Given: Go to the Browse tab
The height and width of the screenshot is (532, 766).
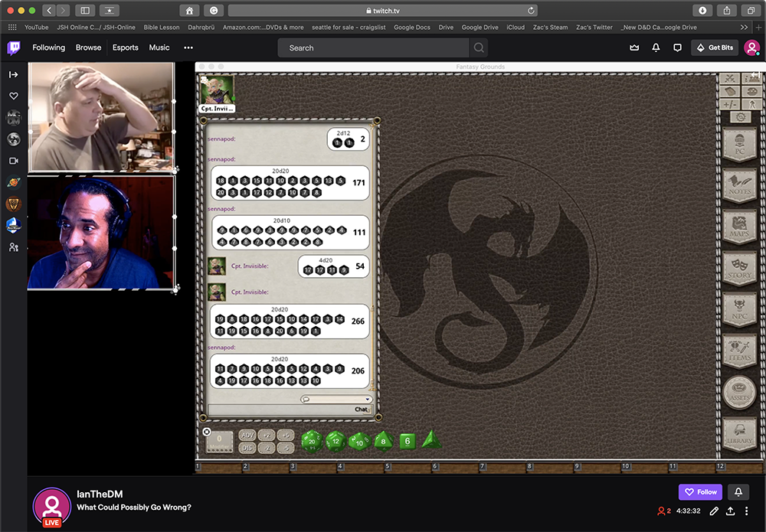Looking at the screenshot, I should pyautogui.click(x=88, y=47).
